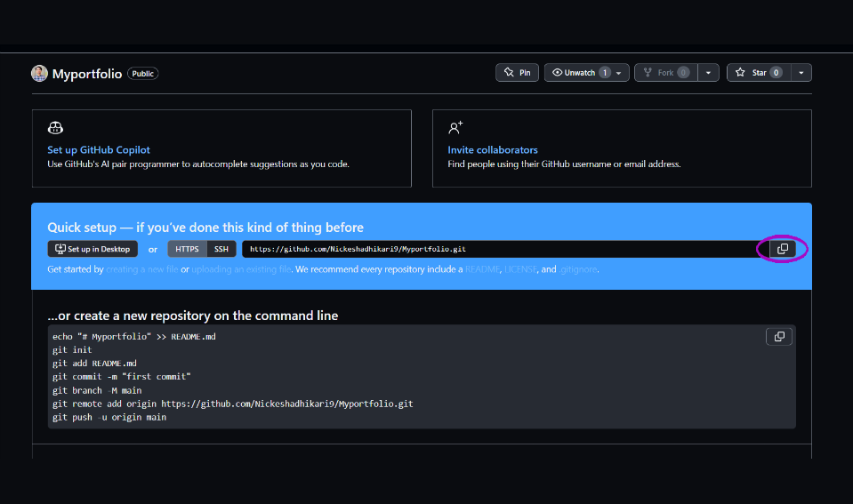Click the 'git push -u origin main' line
The width and height of the screenshot is (853, 504).
[x=109, y=418]
